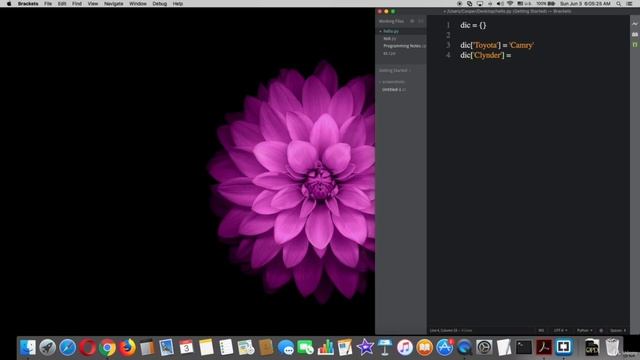Viewport: 640px width, 360px height.
Task: Open Calendar from the Dock
Action: click(x=186, y=347)
